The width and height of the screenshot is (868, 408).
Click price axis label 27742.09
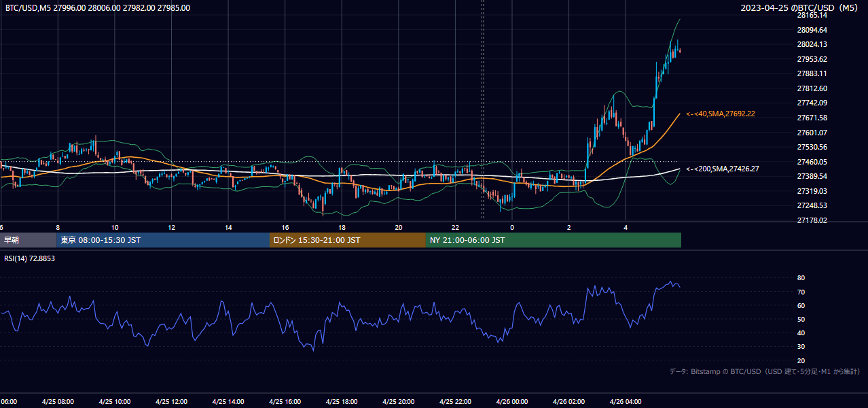[812, 103]
